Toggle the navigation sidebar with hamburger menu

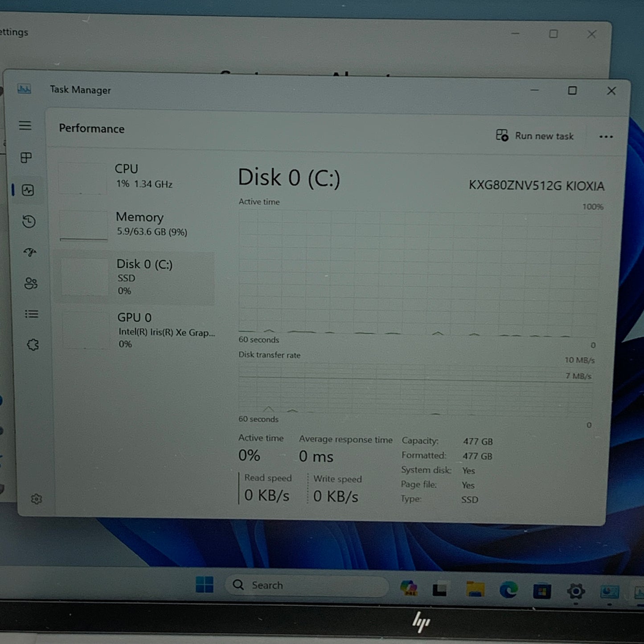(x=25, y=126)
